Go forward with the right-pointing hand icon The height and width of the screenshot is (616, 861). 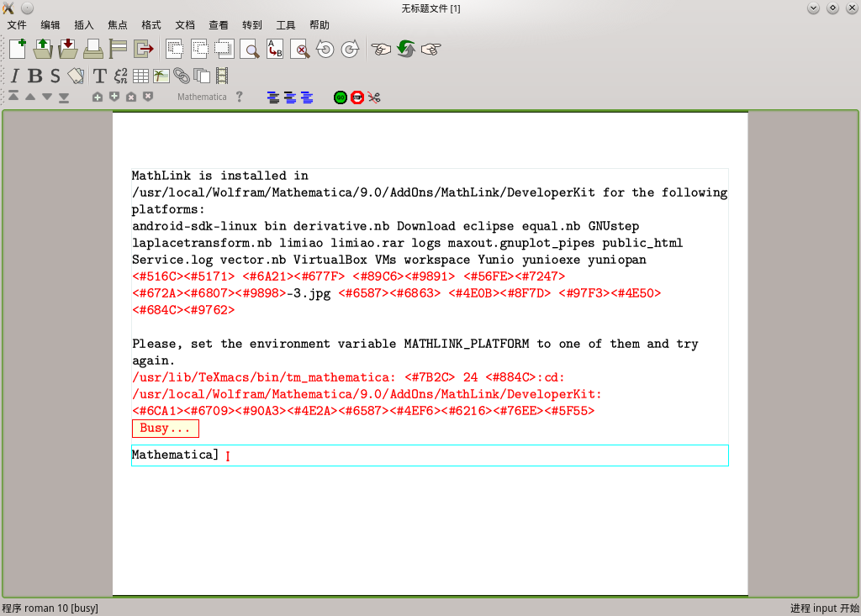pyautogui.click(x=431, y=49)
